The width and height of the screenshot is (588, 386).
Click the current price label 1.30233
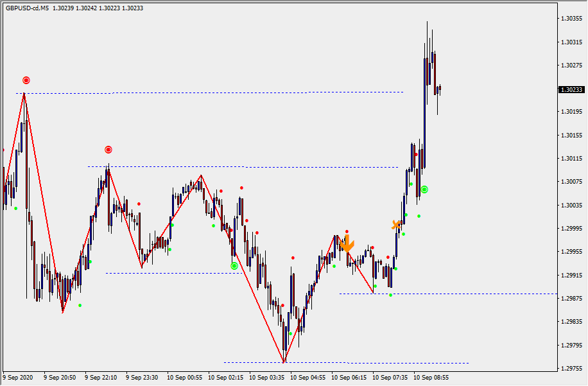571,90
